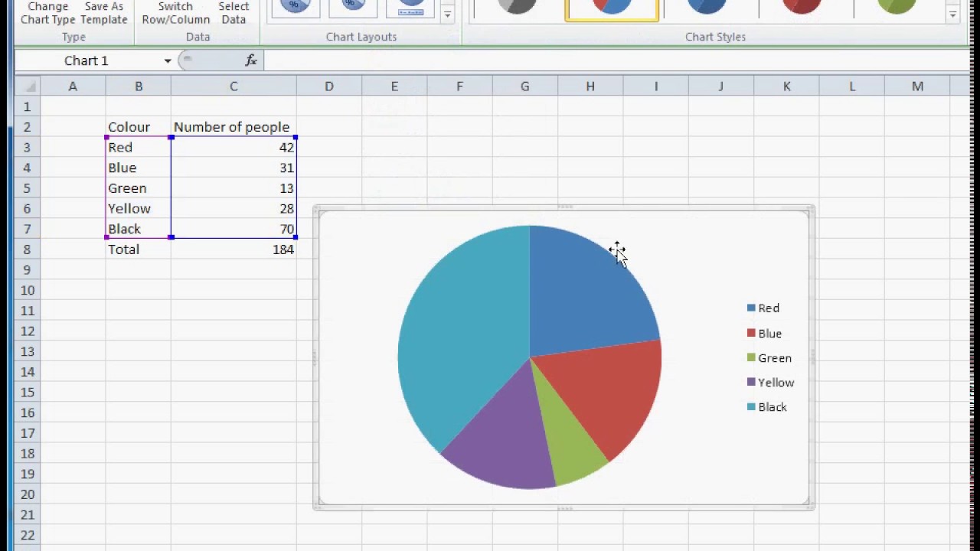
Task: Click Select Data button
Action: coord(234,13)
